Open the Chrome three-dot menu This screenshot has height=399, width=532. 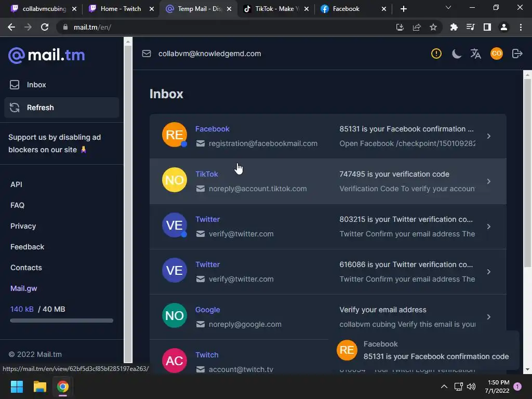521,27
